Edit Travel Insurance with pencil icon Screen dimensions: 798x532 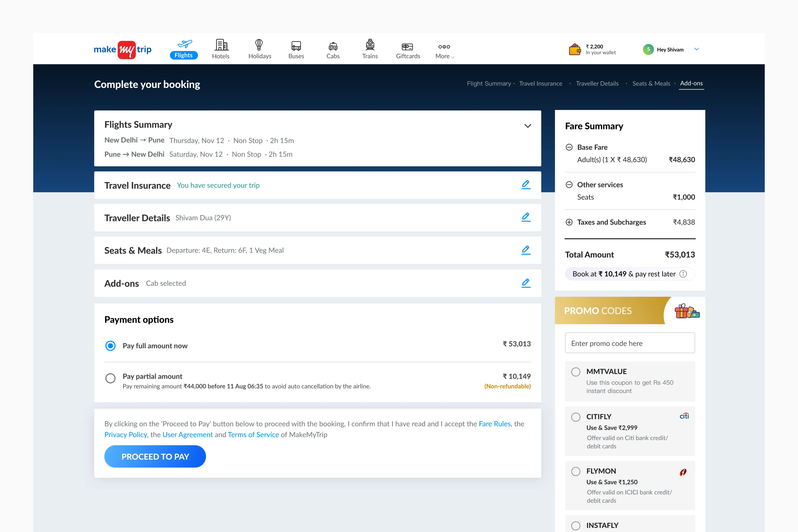click(526, 185)
